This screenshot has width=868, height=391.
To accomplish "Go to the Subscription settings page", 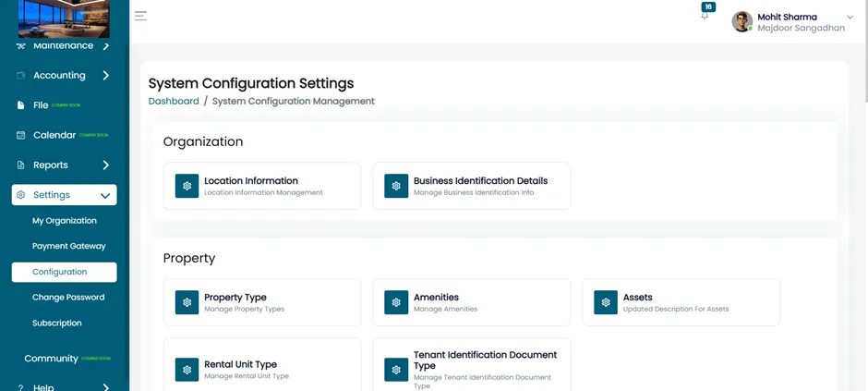I will [x=57, y=323].
